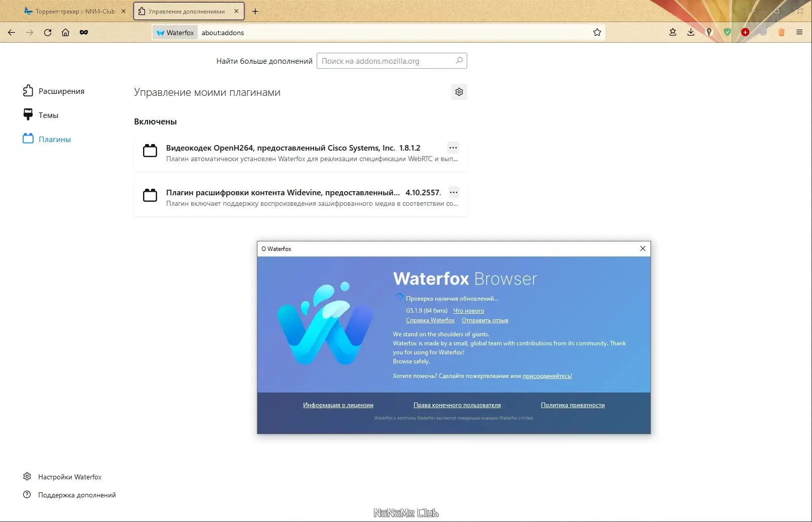Close the NNM-Club tab

[123, 11]
